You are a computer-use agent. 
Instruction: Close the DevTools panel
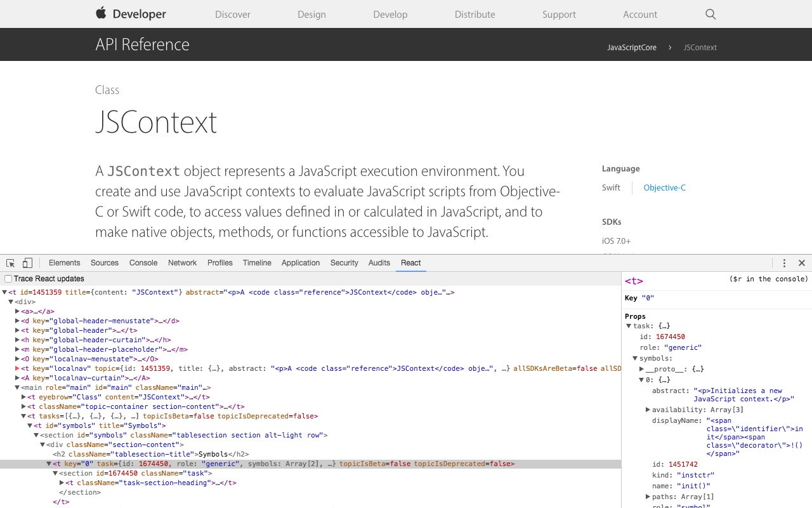point(802,263)
